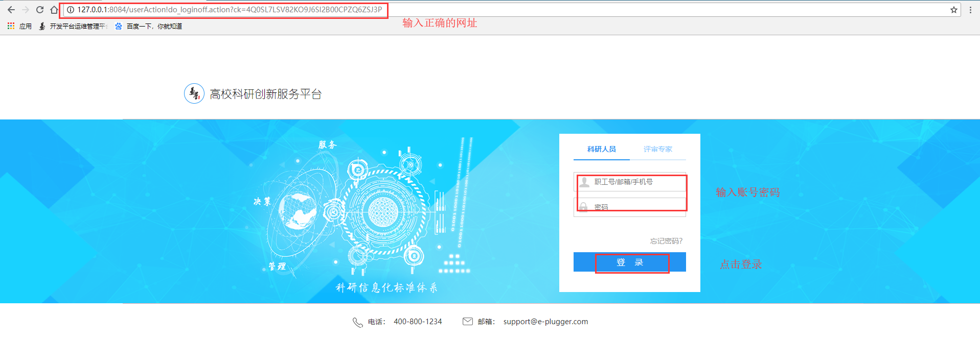Open the 应用 apps grid shortcut
The width and height of the screenshot is (980, 339).
coord(19,26)
